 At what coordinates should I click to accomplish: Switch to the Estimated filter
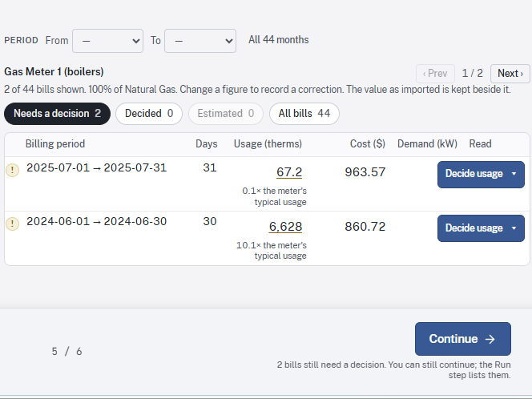(226, 114)
